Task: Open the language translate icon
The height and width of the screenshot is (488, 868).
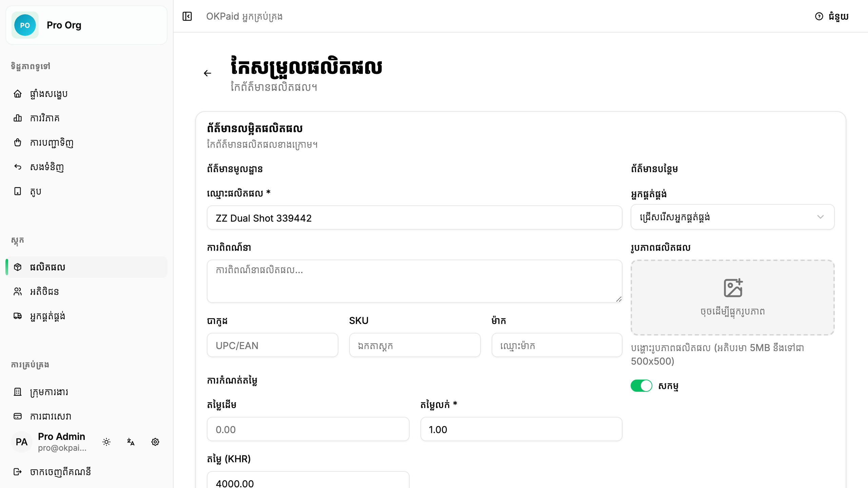Action: click(131, 442)
